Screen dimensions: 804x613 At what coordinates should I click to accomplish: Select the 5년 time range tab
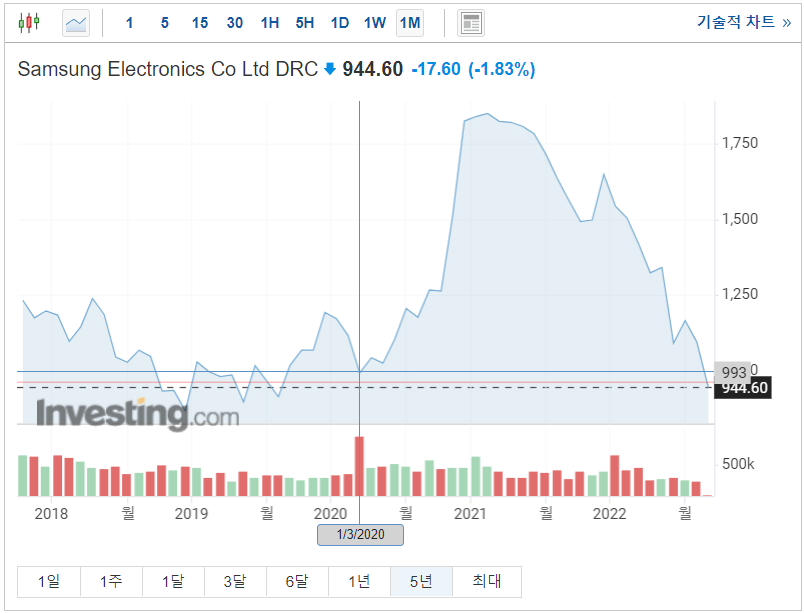point(421,581)
